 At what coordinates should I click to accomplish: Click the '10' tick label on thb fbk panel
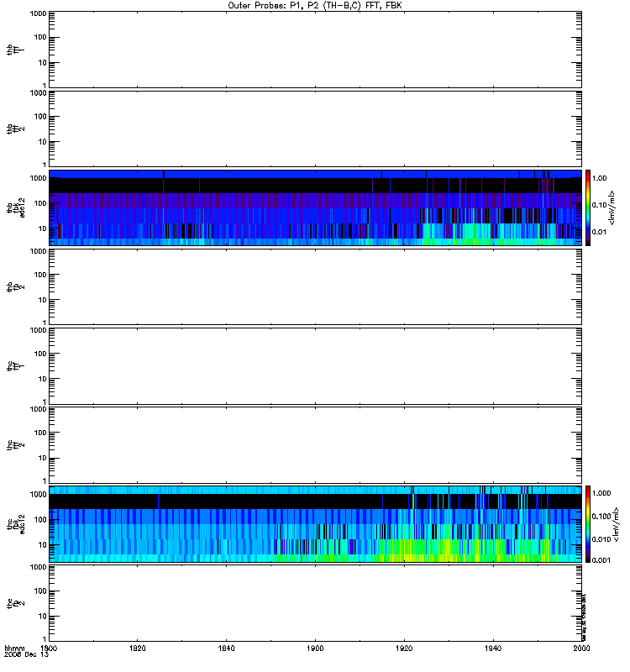click(43, 228)
